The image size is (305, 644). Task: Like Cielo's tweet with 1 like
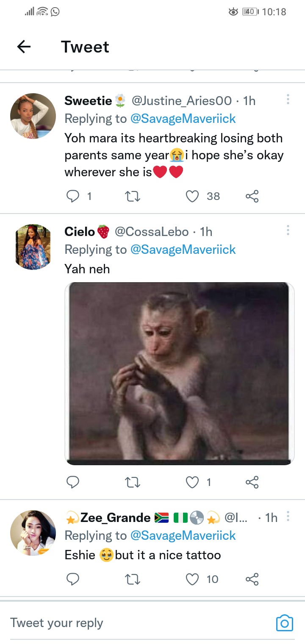[193, 482]
